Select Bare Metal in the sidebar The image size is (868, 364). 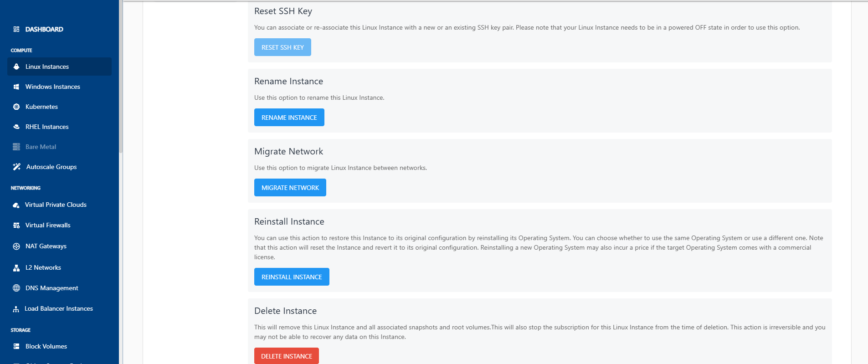click(x=41, y=147)
